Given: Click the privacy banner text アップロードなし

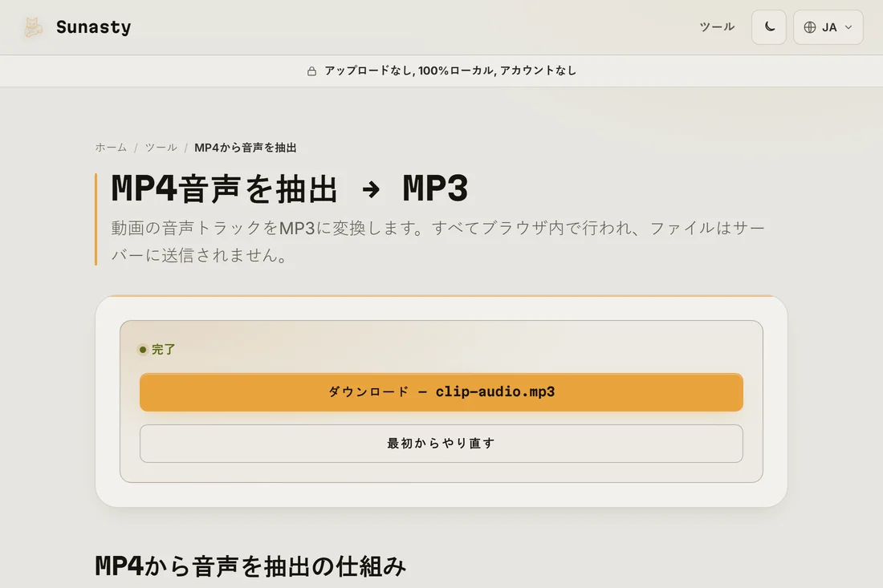Looking at the screenshot, I should point(369,71).
